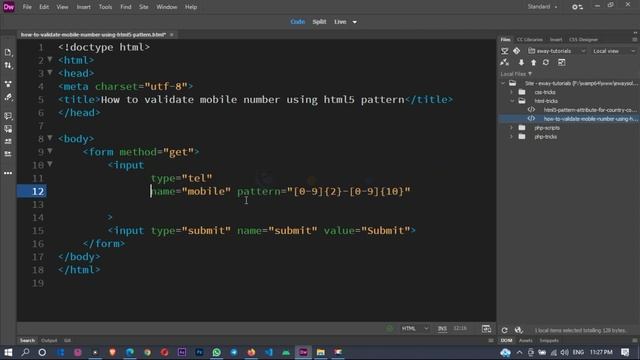The width and height of the screenshot is (640, 360).
Task: Click the Git diamond icon in Files panel
Action: tap(517, 51)
